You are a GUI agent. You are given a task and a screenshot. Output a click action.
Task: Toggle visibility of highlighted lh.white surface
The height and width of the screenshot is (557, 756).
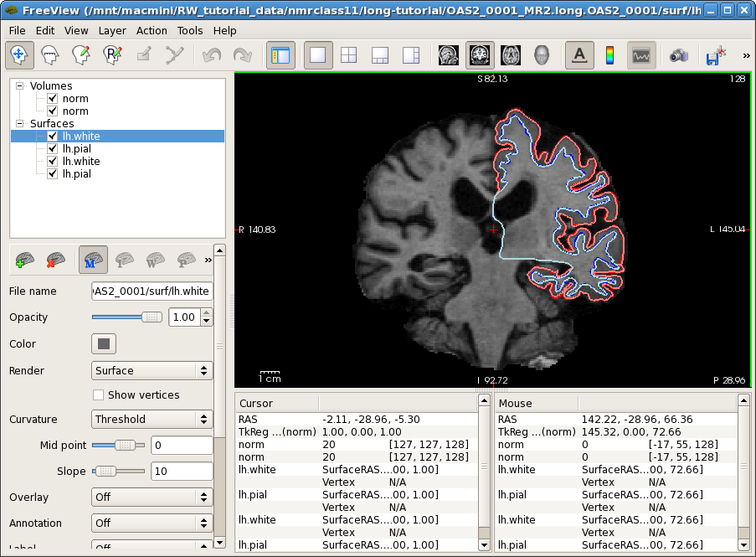pos(53,137)
